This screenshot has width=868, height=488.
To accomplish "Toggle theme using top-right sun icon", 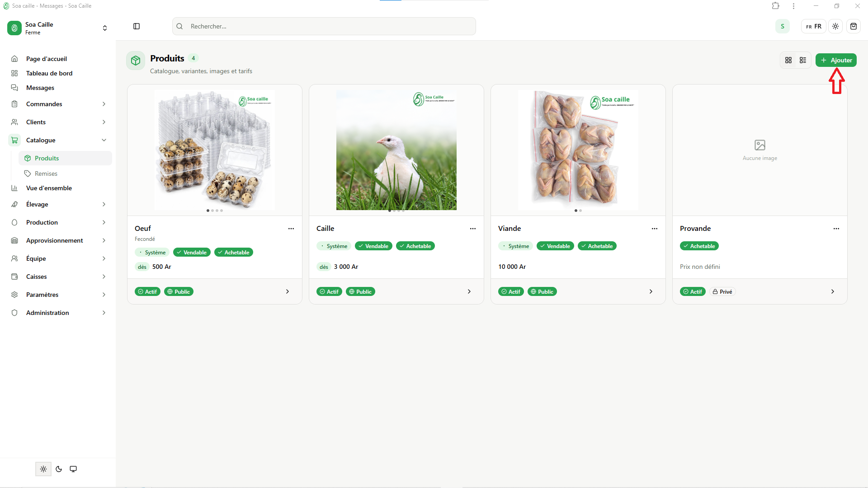I will 835,26.
